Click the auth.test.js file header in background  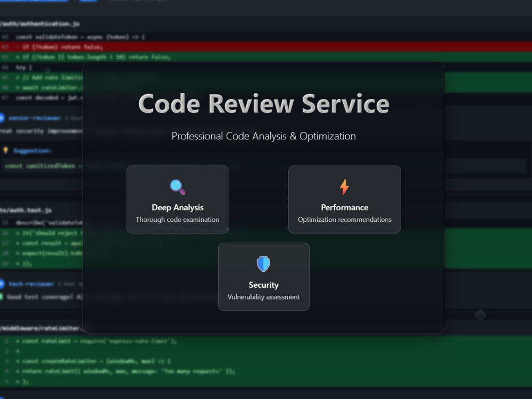[x=26, y=210]
